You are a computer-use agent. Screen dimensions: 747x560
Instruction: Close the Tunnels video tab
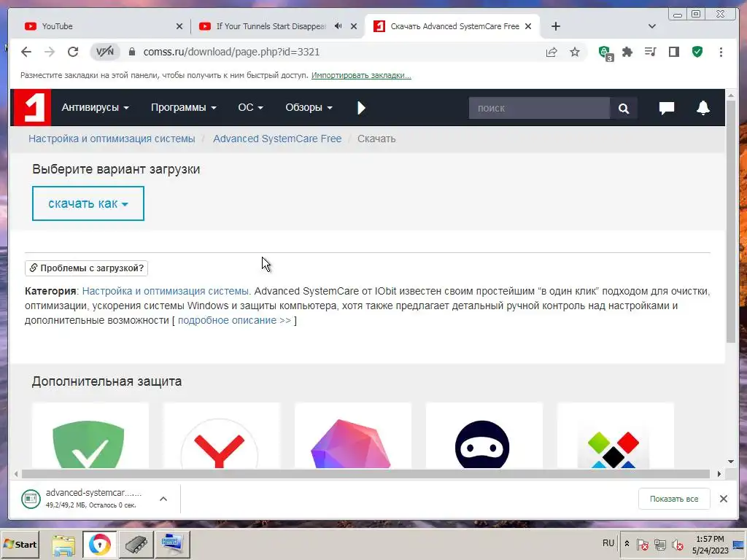pos(354,26)
